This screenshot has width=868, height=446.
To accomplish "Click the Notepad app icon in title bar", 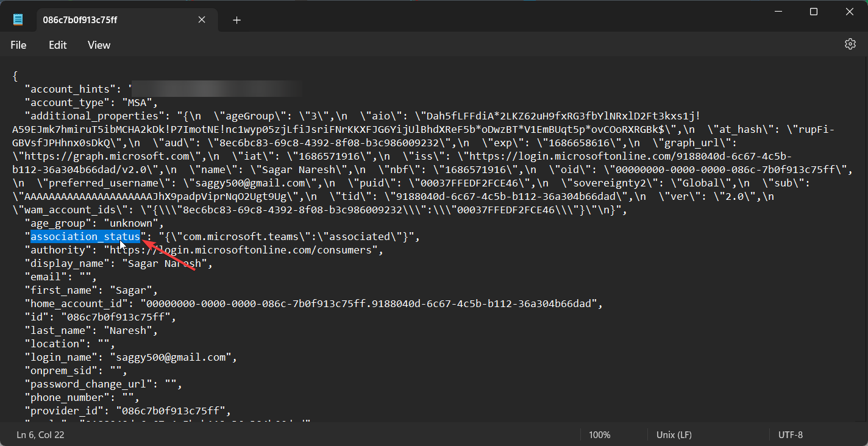I will [18, 20].
